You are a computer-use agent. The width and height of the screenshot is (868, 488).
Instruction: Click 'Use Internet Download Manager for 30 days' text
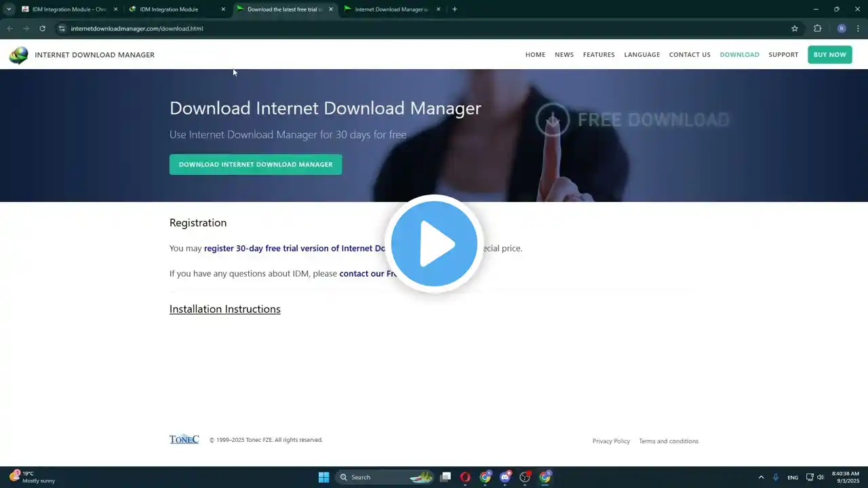click(288, 135)
